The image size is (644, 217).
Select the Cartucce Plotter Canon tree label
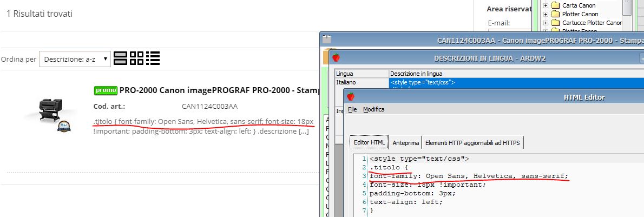[592, 23]
